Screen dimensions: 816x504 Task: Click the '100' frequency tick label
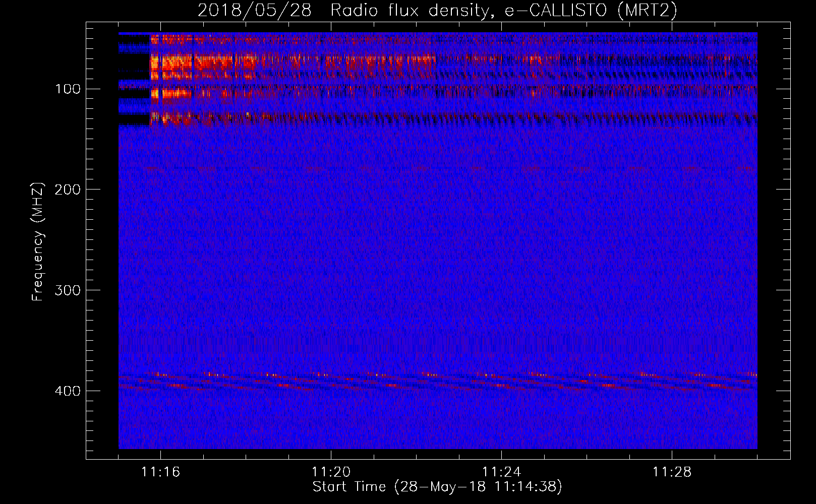[x=68, y=89]
